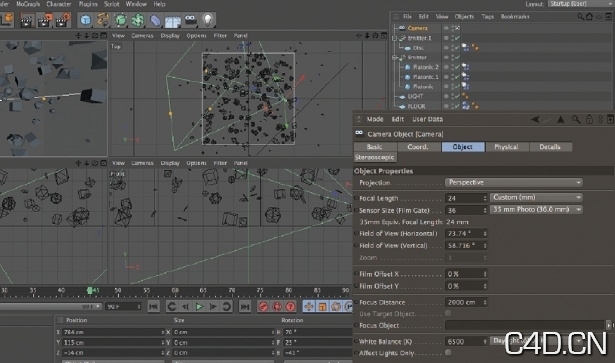This screenshot has width=615, height=363.
Task: Toggle Platonic.2 green enable checkmark
Action: tap(457, 67)
